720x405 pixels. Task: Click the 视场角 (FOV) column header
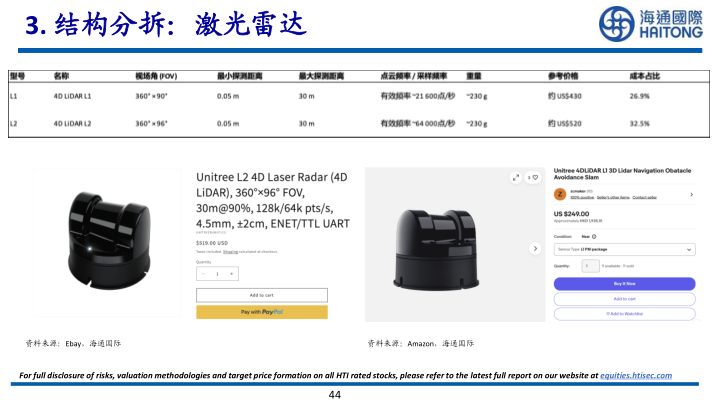pyautogui.click(x=156, y=76)
